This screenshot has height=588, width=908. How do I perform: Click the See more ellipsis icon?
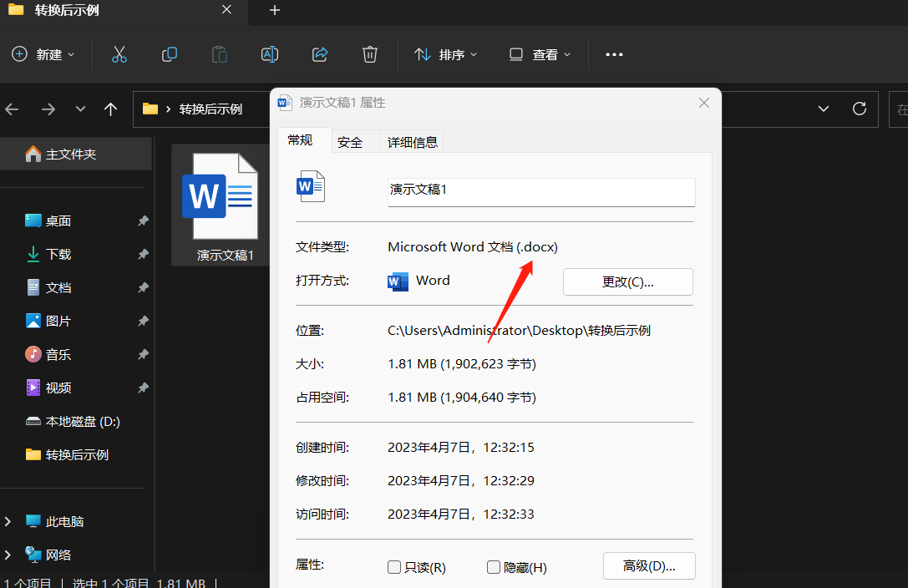pyautogui.click(x=614, y=54)
